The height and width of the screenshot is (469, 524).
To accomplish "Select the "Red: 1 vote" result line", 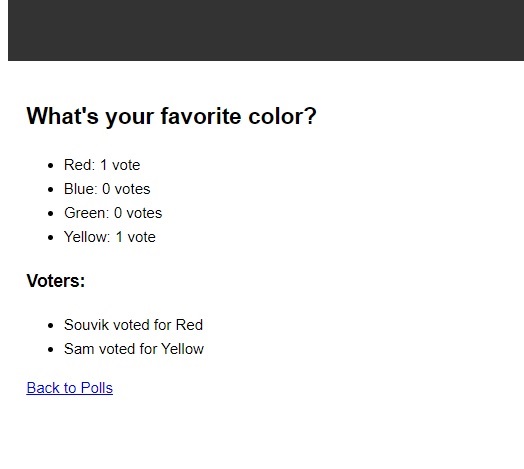I will (x=102, y=165).
